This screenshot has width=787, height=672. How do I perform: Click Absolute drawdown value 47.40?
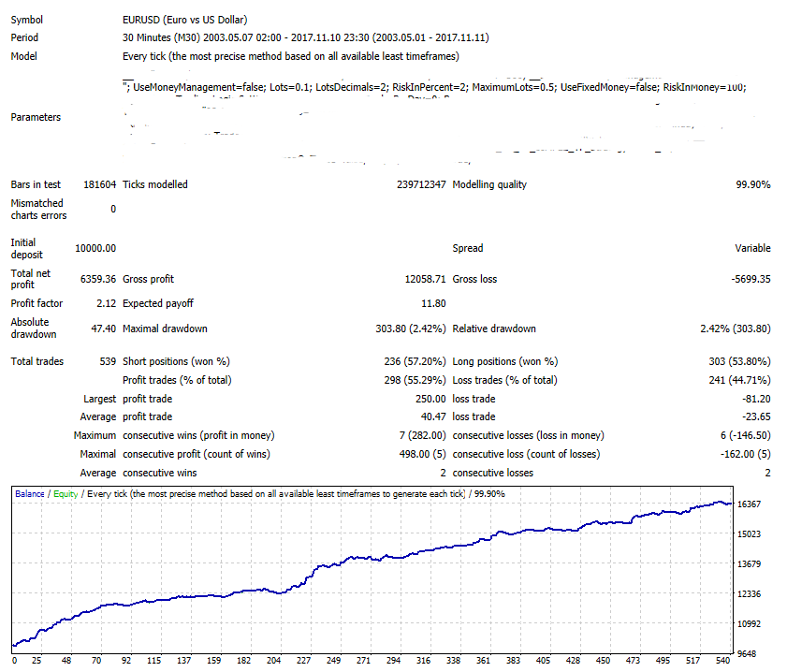pos(103,329)
